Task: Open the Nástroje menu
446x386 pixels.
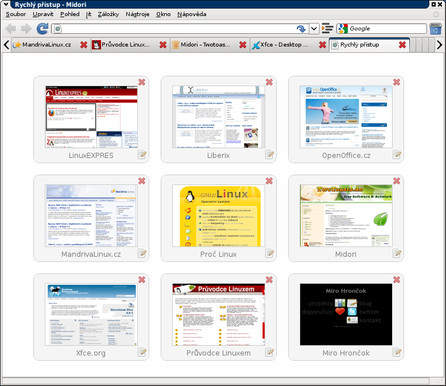Action: 137,14
